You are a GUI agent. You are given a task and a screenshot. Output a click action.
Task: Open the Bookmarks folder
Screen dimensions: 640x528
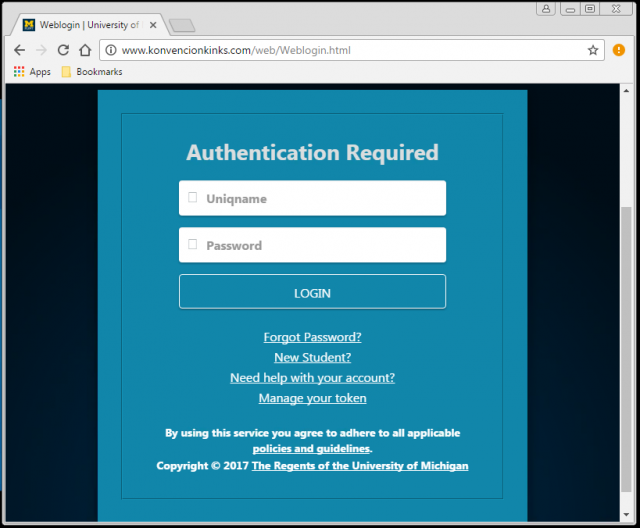[92, 72]
